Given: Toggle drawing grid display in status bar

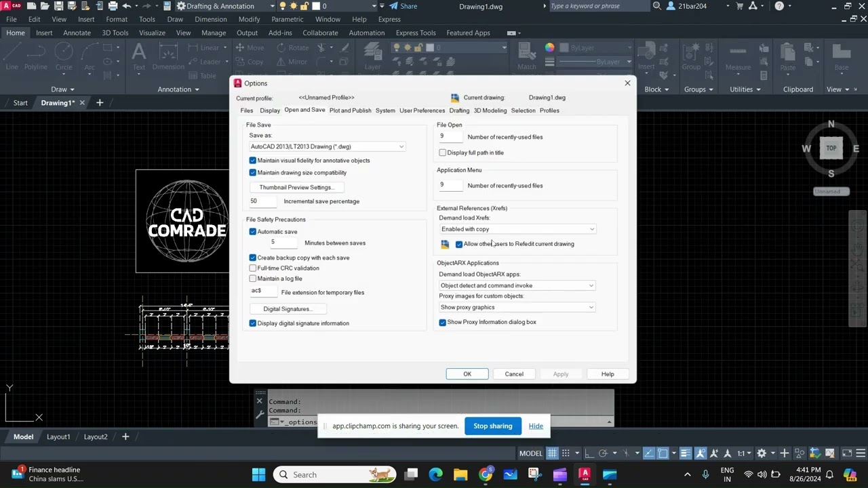Looking at the screenshot, I should coord(552,453).
